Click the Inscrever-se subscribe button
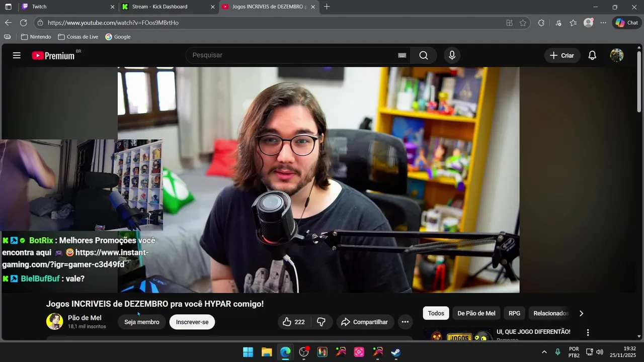 [192, 322]
